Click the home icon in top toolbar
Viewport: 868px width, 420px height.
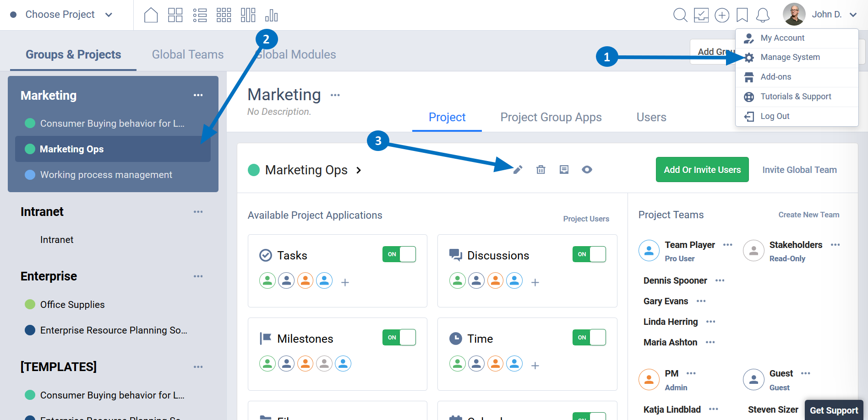point(151,15)
